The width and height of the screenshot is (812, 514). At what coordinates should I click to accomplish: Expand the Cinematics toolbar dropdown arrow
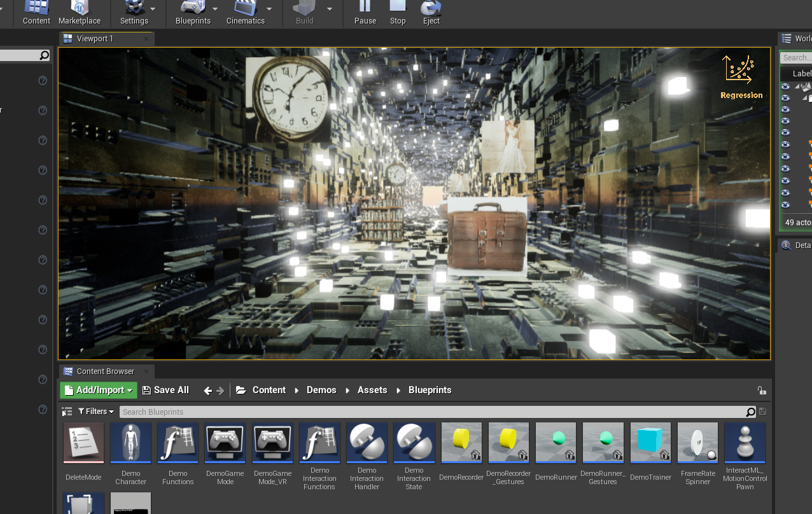coord(269,9)
